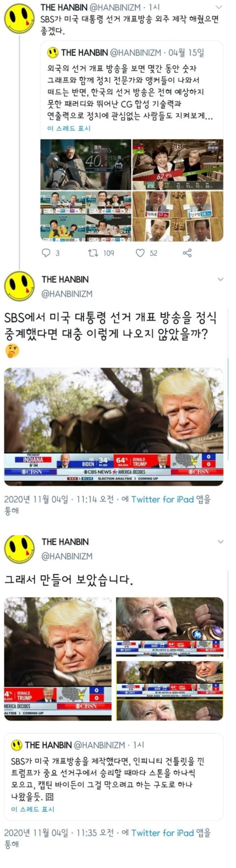This screenshot has width=236, height=868.
Task: Open the share icon under the quoted tweet
Action: click(x=187, y=253)
